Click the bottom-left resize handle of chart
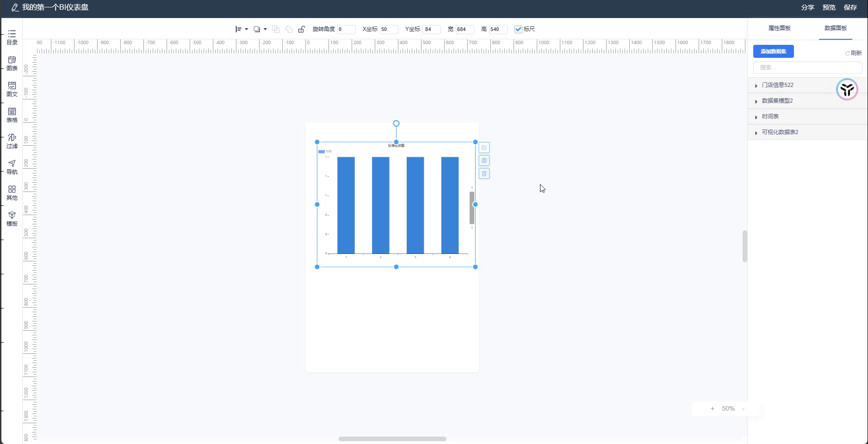Screen dimensions: 868x444 [317, 267]
